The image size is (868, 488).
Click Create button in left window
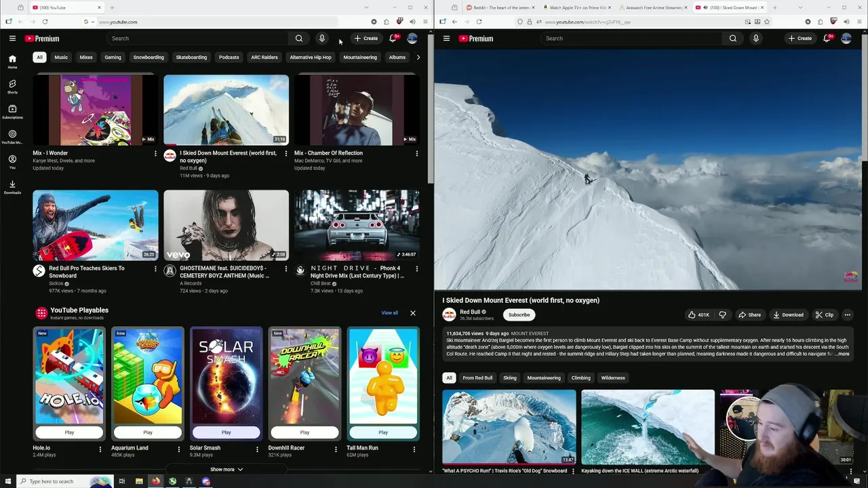[x=366, y=39]
